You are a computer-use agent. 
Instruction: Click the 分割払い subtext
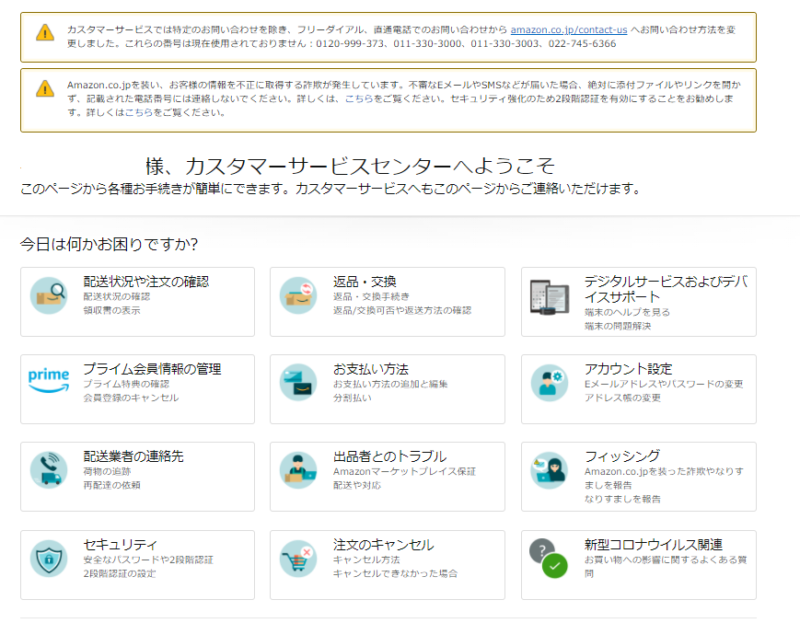click(x=352, y=397)
